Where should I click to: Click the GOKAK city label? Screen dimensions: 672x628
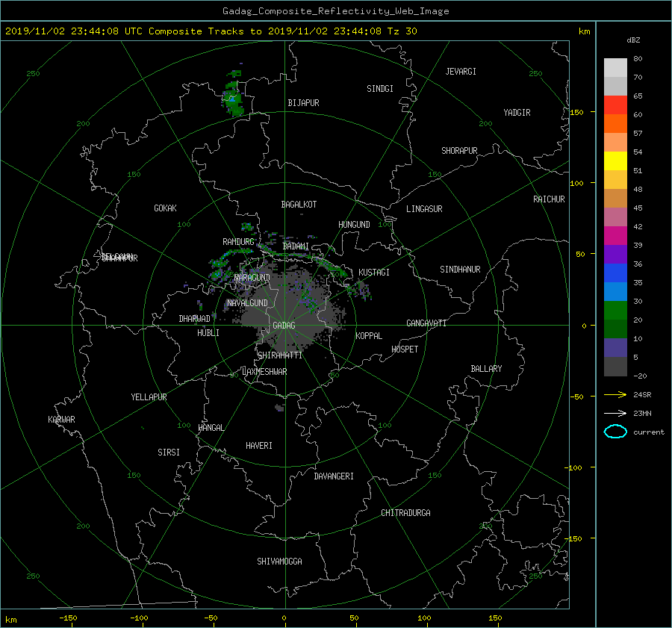click(165, 208)
